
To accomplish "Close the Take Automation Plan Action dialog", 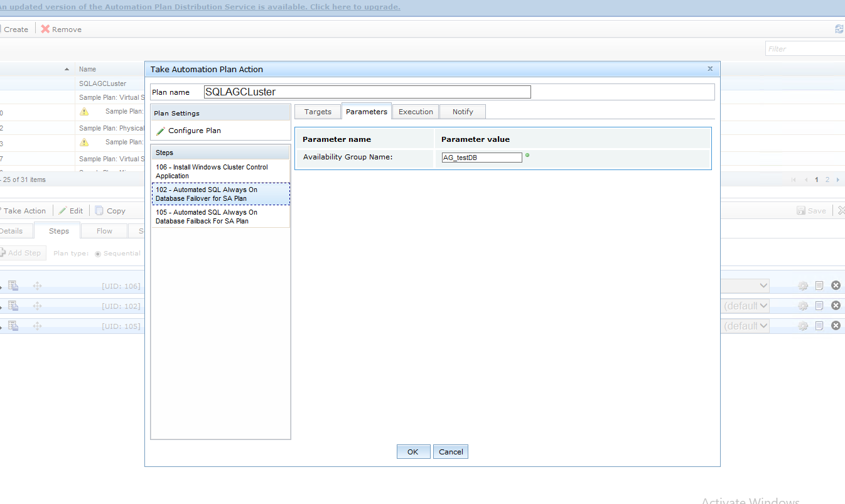I will pyautogui.click(x=710, y=69).
